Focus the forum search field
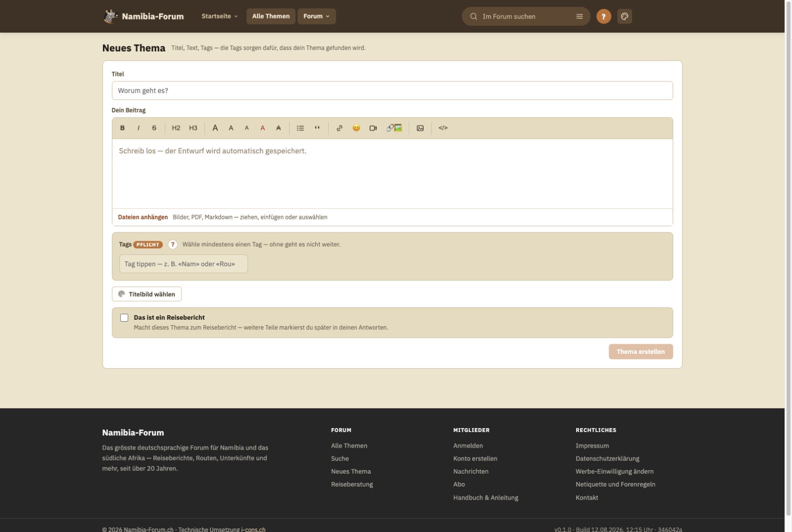Screen dimensions: 792x532 (526, 16)
